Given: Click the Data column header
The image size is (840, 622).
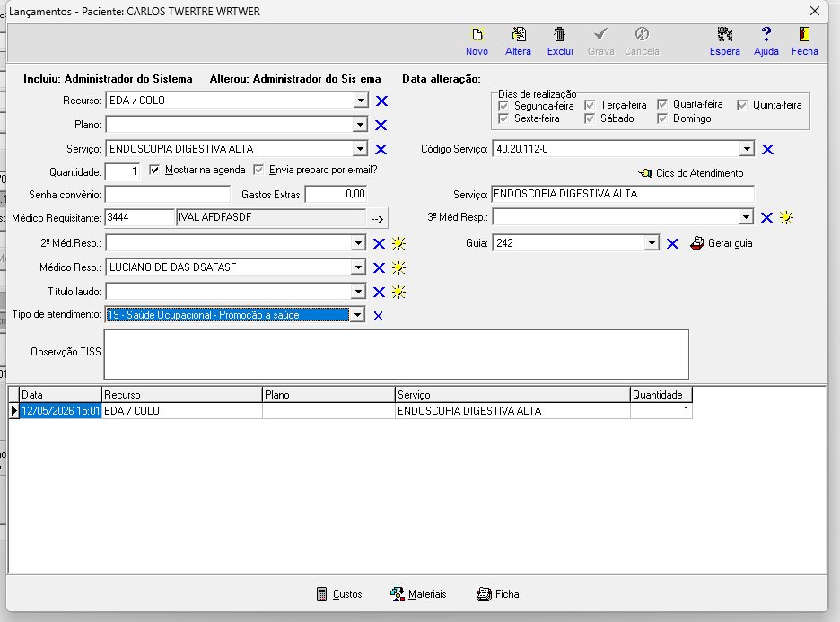Looking at the screenshot, I should coord(60,395).
